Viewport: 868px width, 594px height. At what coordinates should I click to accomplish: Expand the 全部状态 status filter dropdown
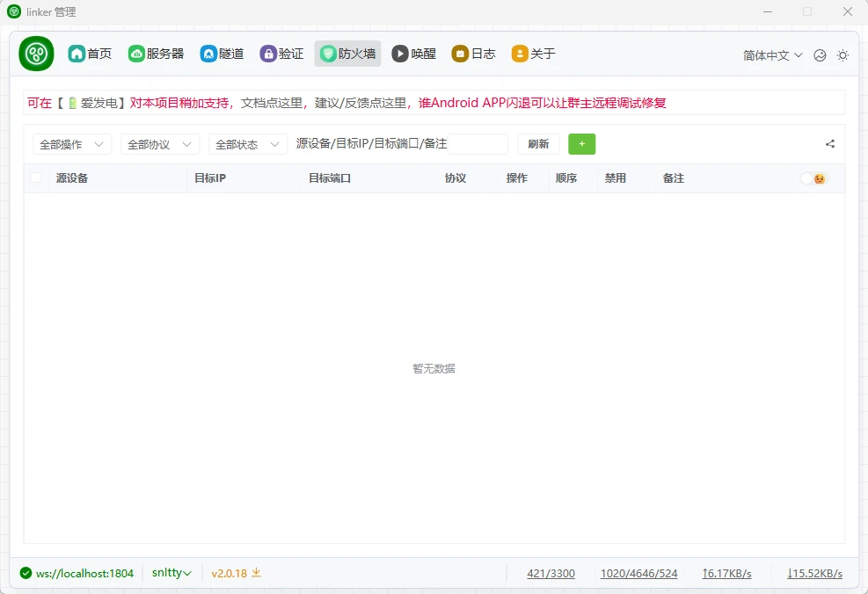pos(248,144)
